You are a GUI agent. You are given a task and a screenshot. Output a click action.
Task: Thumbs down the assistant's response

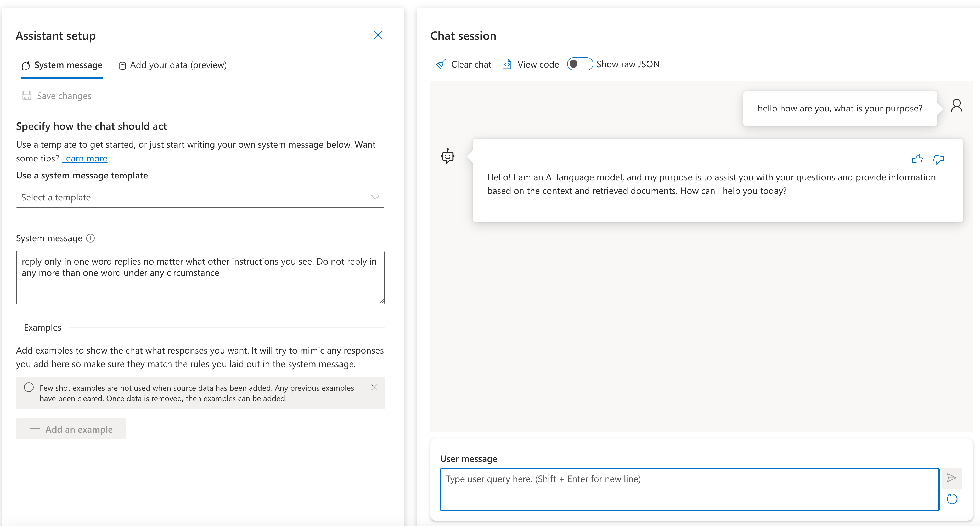938,159
